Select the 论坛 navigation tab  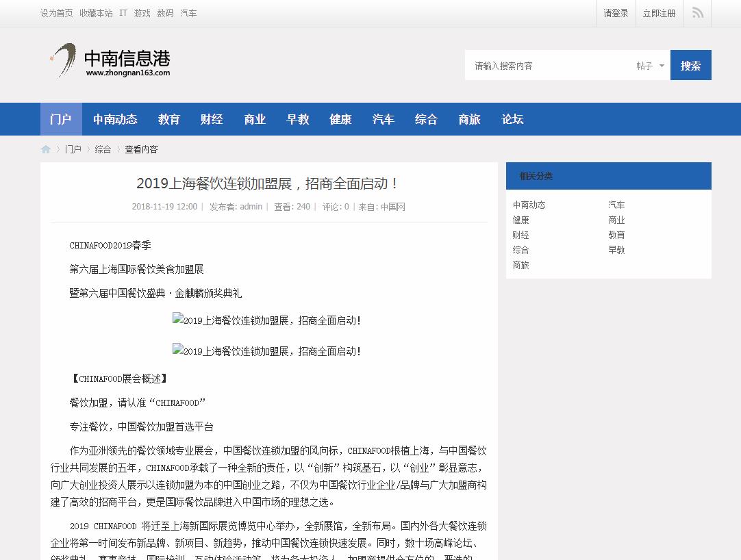[x=512, y=119]
